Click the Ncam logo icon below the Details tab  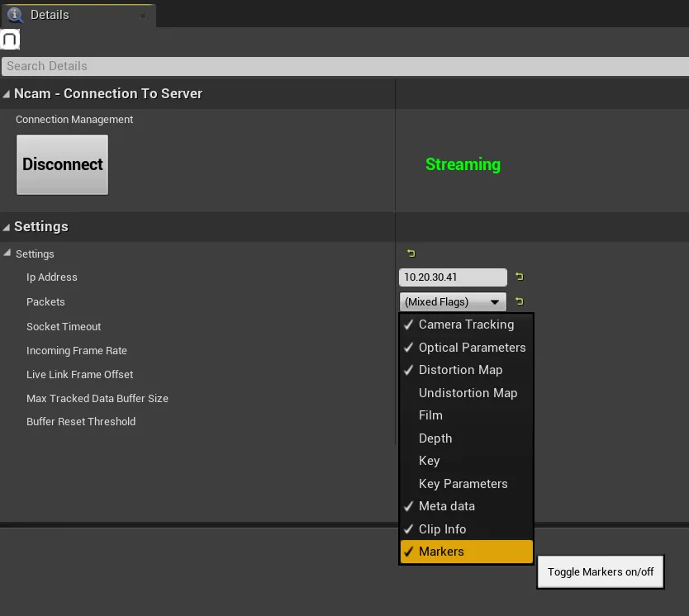pos(10,39)
